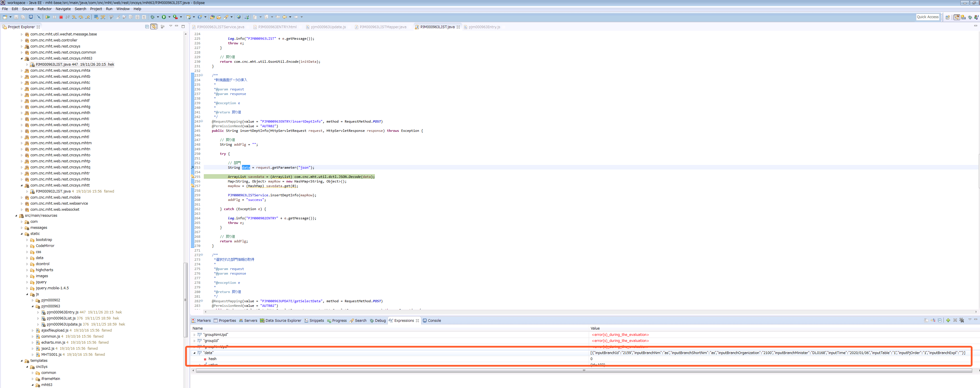The width and height of the screenshot is (980, 388).
Task: Toggle breakpoint marker at line 255
Action: [193, 177]
